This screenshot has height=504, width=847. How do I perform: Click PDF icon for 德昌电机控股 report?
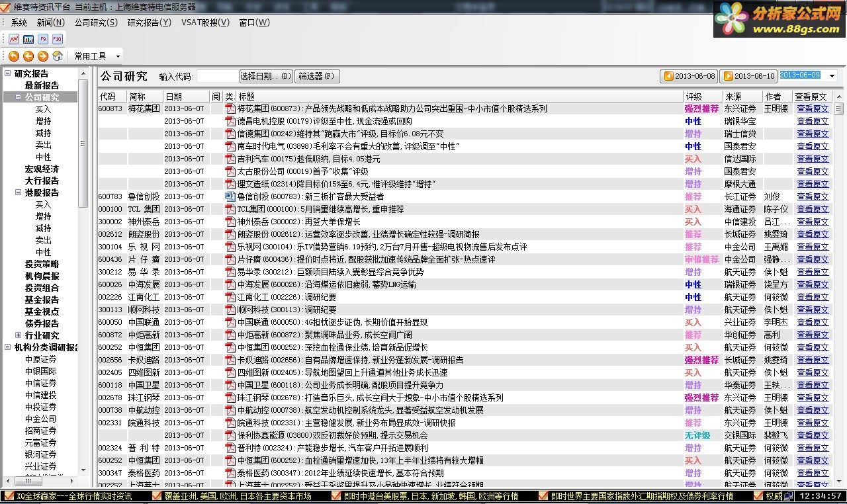tap(230, 121)
